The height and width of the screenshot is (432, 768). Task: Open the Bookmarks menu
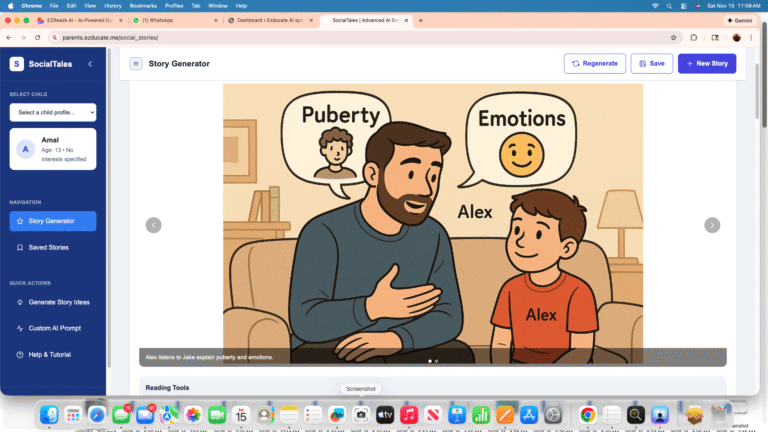point(143,6)
